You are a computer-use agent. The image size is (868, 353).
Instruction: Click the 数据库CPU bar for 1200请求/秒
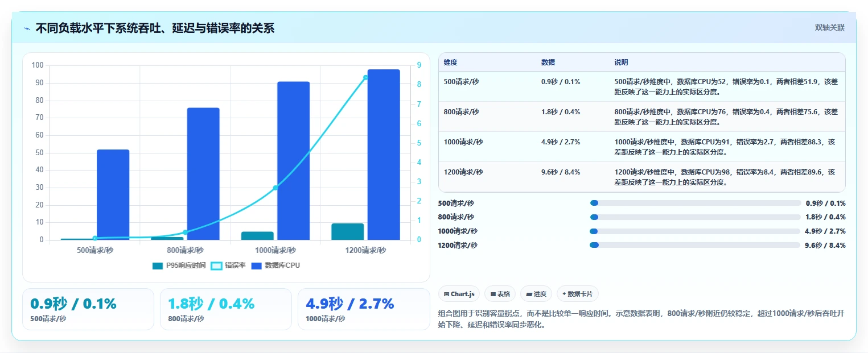click(384, 155)
